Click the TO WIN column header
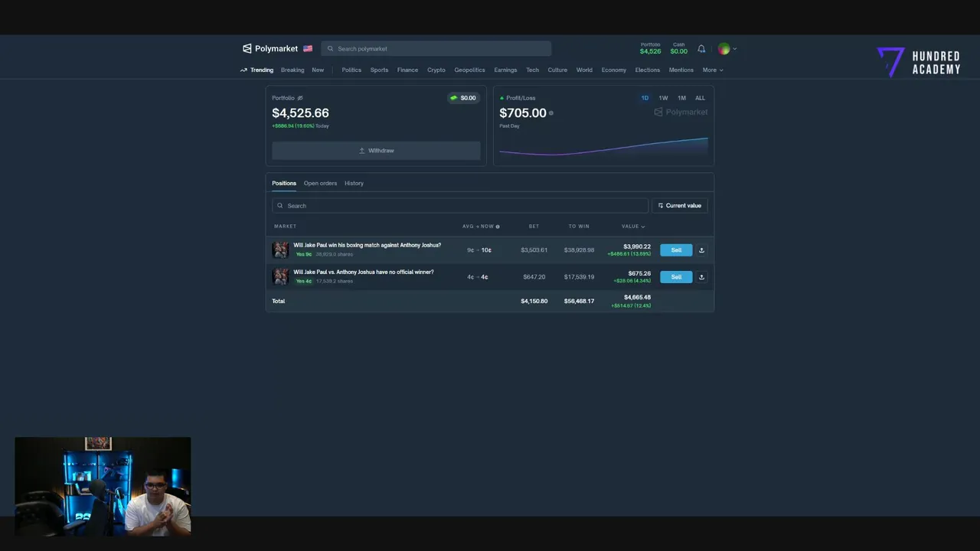The image size is (980, 551). pos(579,227)
